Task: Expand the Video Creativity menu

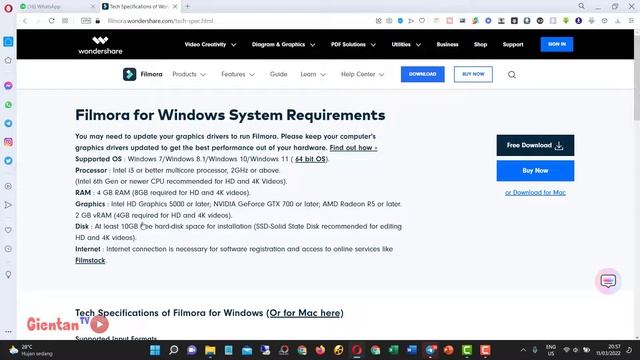Action: pyautogui.click(x=210, y=44)
